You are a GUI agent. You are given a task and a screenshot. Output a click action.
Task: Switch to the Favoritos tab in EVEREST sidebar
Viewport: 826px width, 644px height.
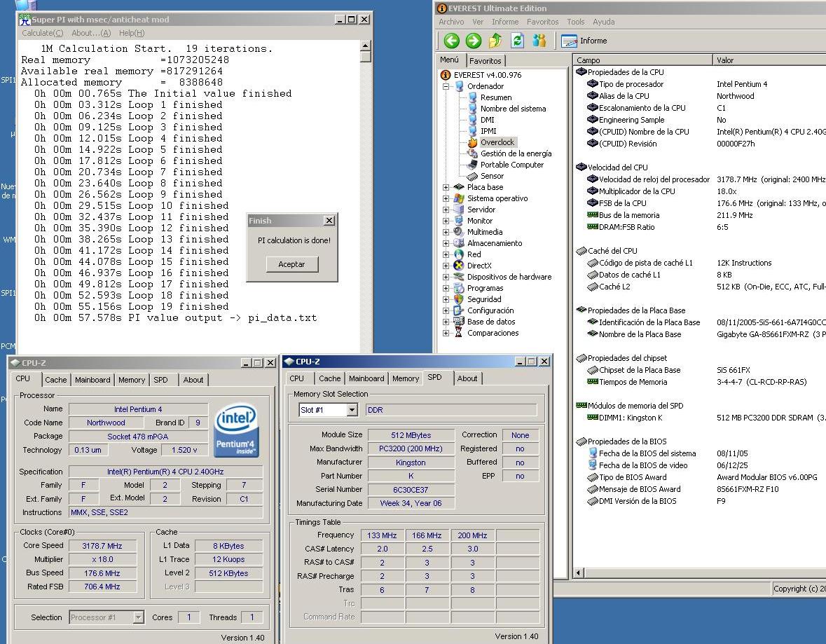click(x=486, y=60)
